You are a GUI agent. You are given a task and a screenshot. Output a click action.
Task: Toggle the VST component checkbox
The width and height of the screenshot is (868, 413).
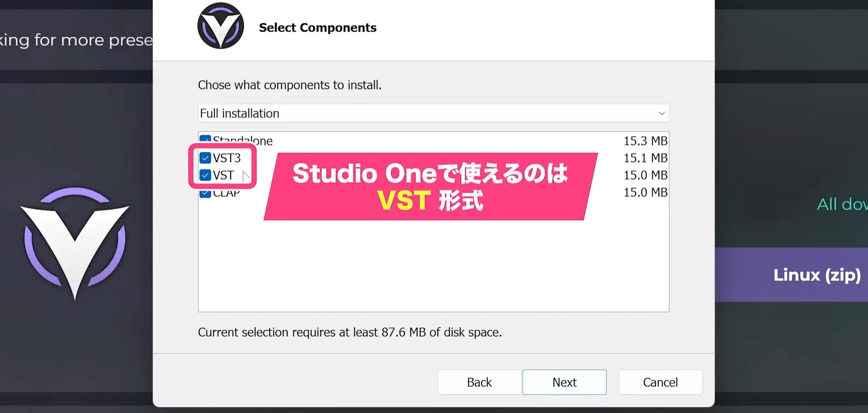(205, 175)
